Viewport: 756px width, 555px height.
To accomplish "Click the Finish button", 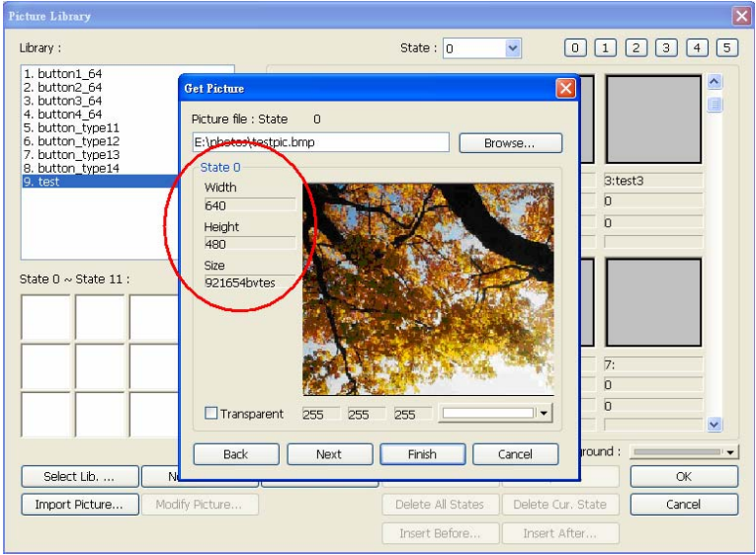I will click(x=423, y=454).
